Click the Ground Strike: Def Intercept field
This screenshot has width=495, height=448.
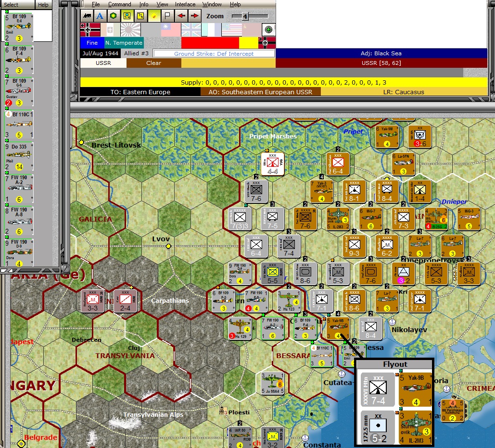coord(214,54)
